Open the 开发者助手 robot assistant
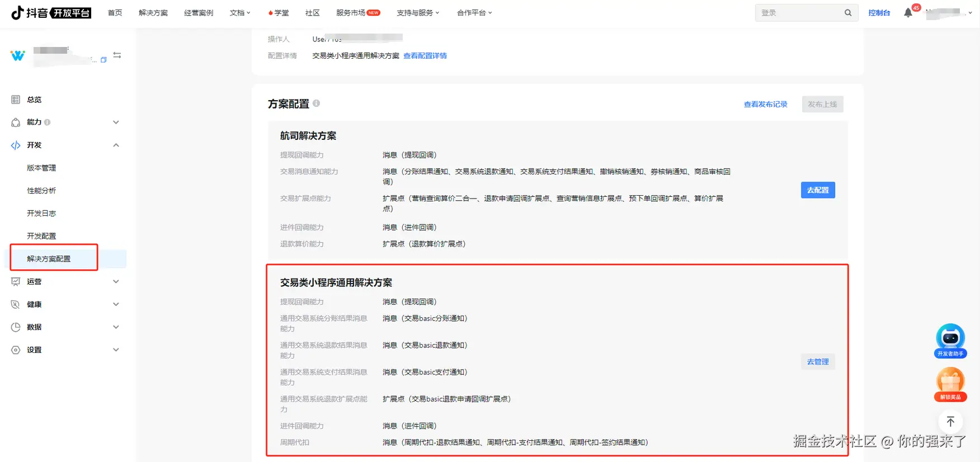The image size is (980, 462). coord(950,340)
